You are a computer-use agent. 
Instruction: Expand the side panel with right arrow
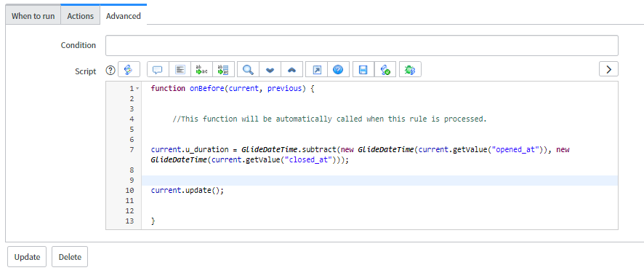[x=608, y=69]
